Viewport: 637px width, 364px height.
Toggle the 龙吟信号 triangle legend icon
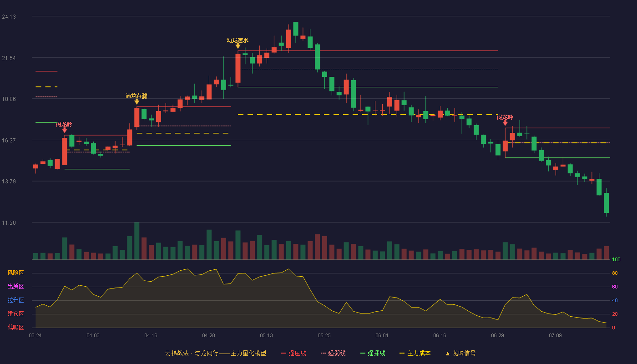point(447,354)
